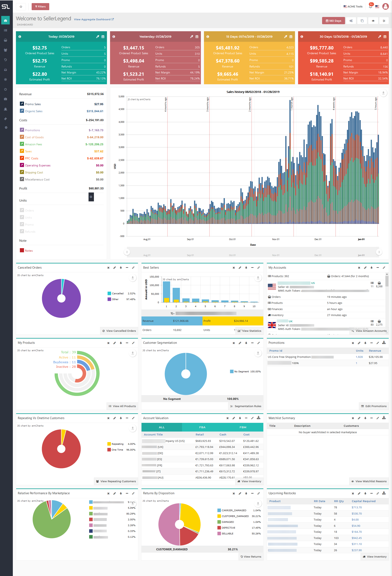
Task: Click the star favorite icon in top bar
Action: coord(21,7)
